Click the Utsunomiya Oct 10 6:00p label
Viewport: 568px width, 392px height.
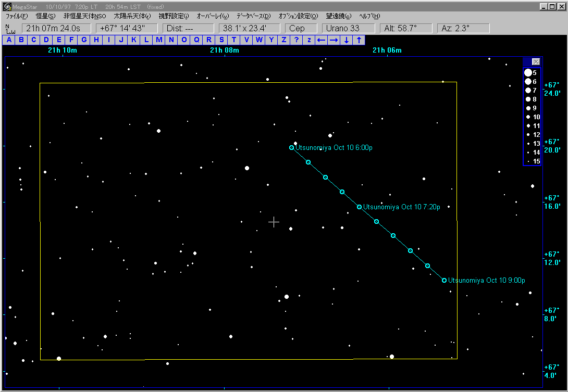334,148
